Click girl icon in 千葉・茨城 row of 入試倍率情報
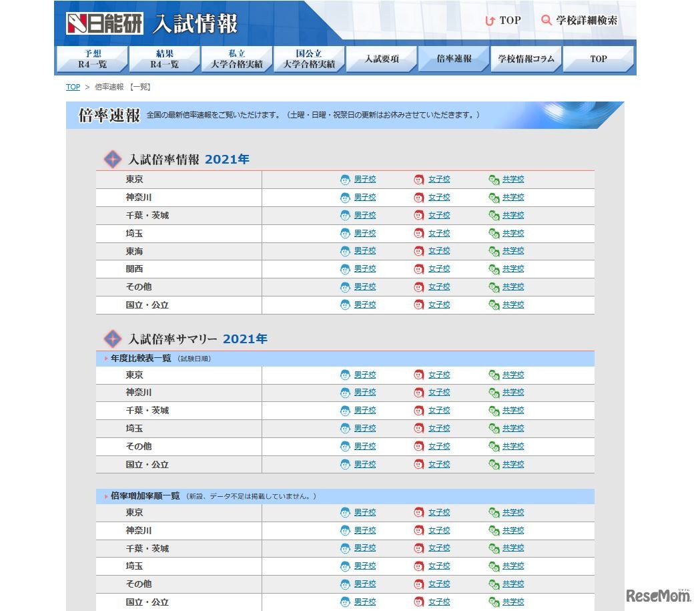This screenshot has width=700, height=611. 419,215
